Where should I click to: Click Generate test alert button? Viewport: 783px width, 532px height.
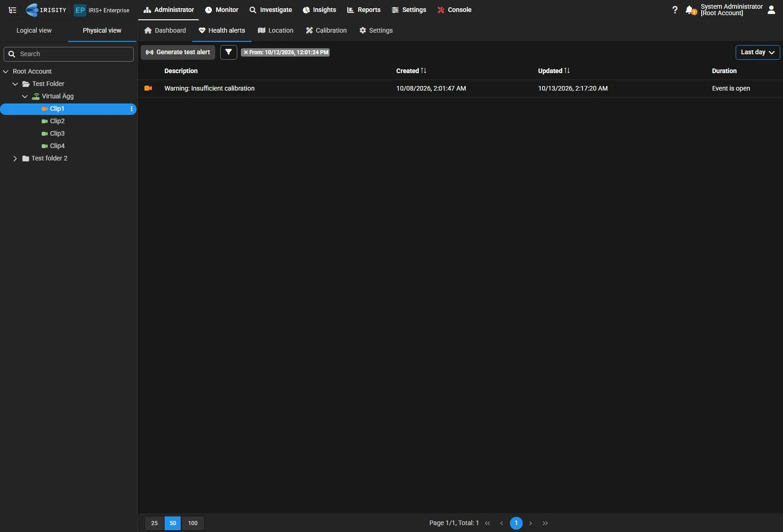178,52
